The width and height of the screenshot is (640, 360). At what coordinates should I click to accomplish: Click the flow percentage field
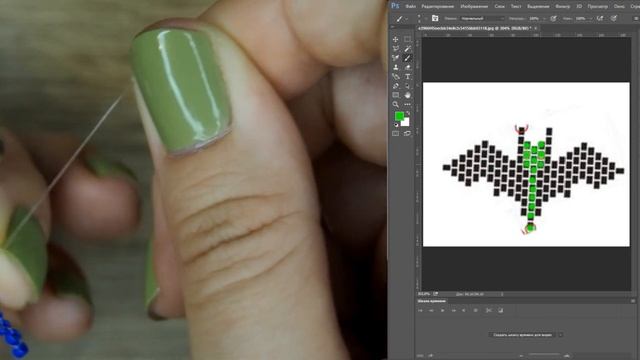(x=581, y=18)
